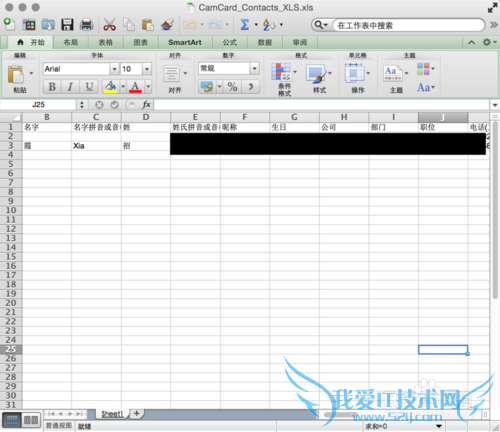The height and width of the screenshot is (432, 500).
Task: Open the sum status dropdown arrow
Action: [x=439, y=426]
